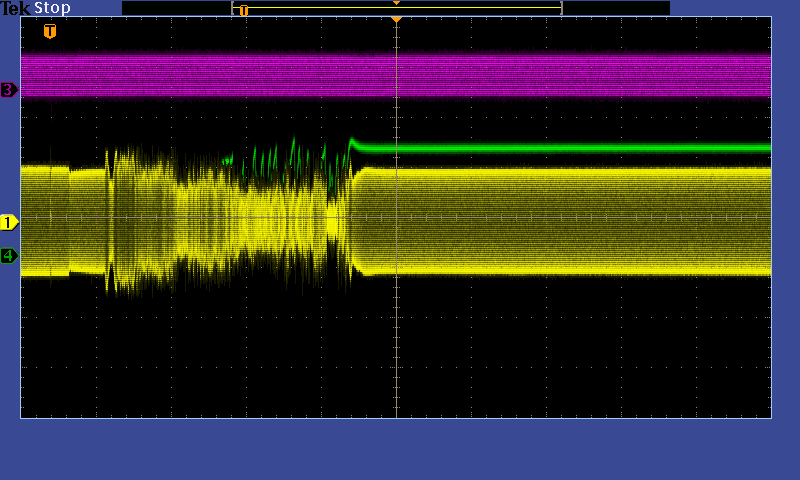
Task: Click the orange trigger position arrow above graticule
Action: [x=396, y=19]
